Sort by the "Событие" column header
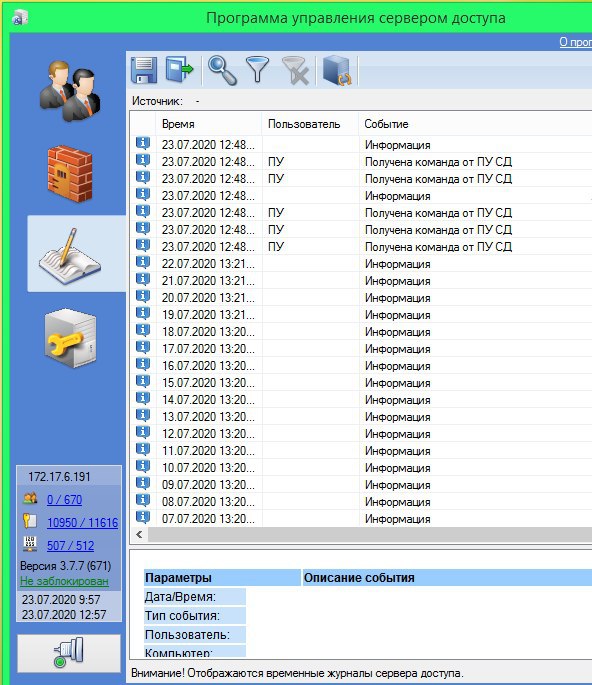 [x=475, y=124]
